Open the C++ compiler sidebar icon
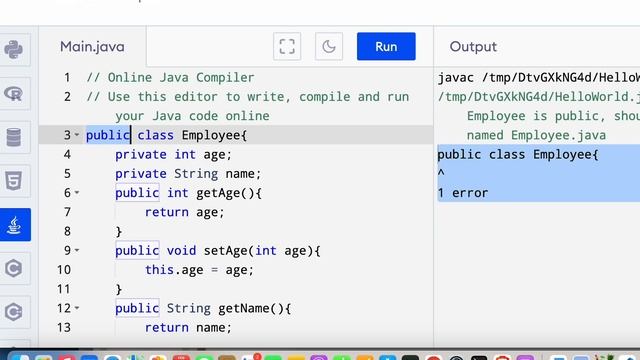Image resolution: width=640 pixels, height=360 pixels. pyautogui.click(x=14, y=312)
